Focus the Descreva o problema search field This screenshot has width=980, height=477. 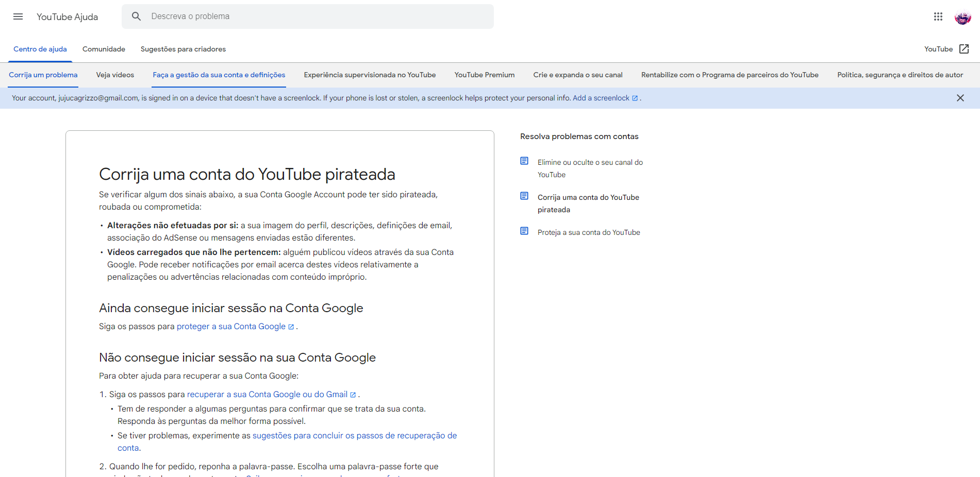point(308,16)
